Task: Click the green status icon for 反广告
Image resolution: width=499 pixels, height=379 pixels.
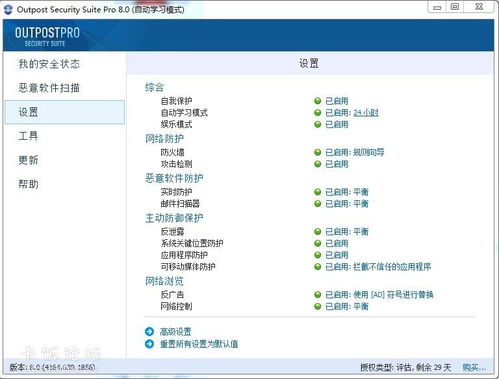Action: (318, 295)
